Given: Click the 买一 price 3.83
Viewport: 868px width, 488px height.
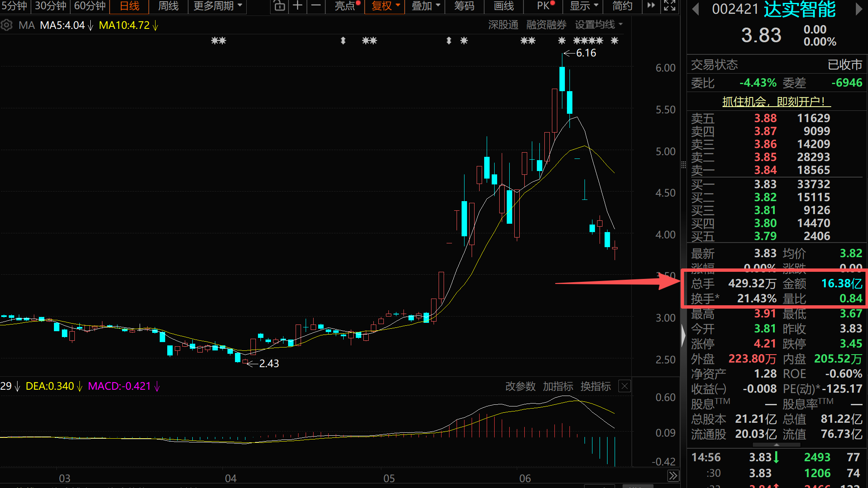Looking at the screenshot, I should pyautogui.click(x=765, y=184).
